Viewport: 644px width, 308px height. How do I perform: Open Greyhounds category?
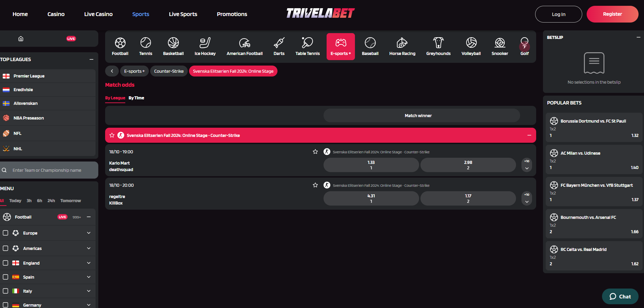click(439, 46)
